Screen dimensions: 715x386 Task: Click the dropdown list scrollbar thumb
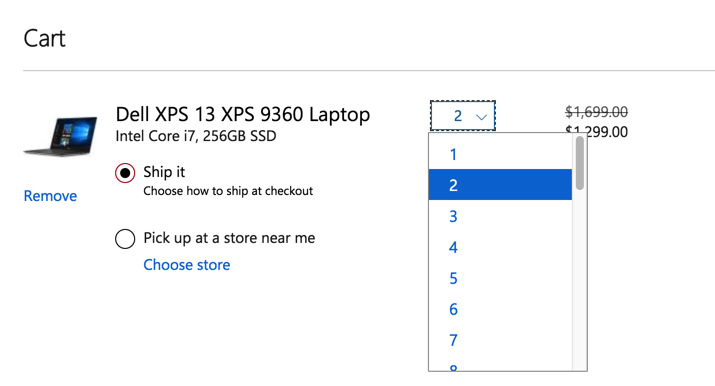[x=580, y=163]
